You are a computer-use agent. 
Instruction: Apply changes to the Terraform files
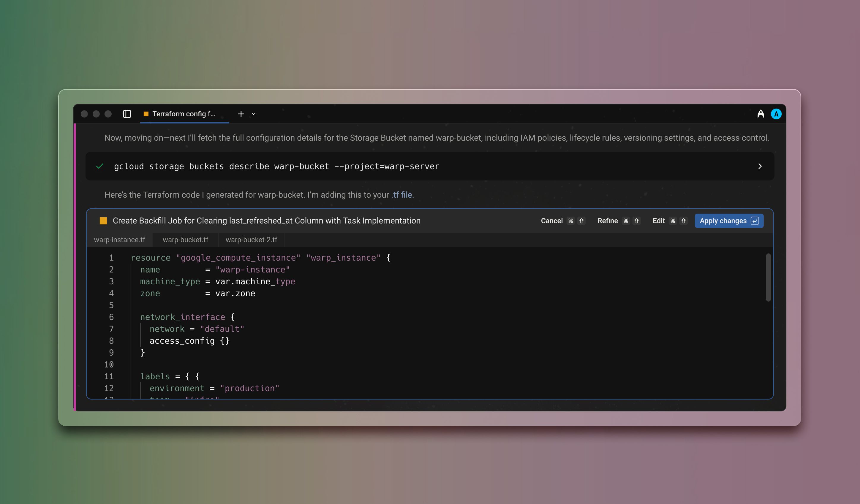point(723,221)
